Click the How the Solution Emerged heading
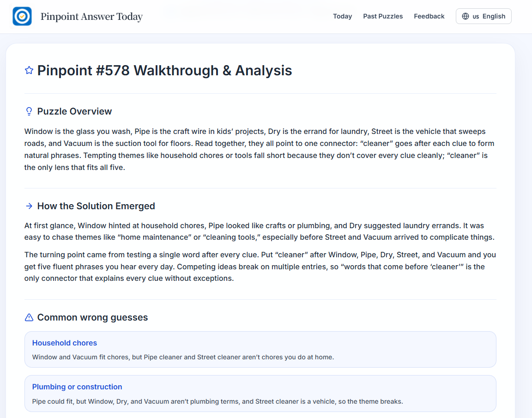This screenshot has height=418, width=532. pos(96,206)
